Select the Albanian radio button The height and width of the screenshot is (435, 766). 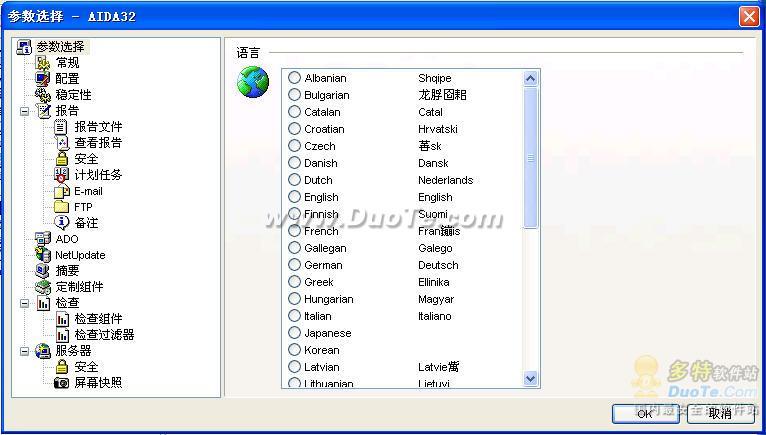(x=294, y=78)
